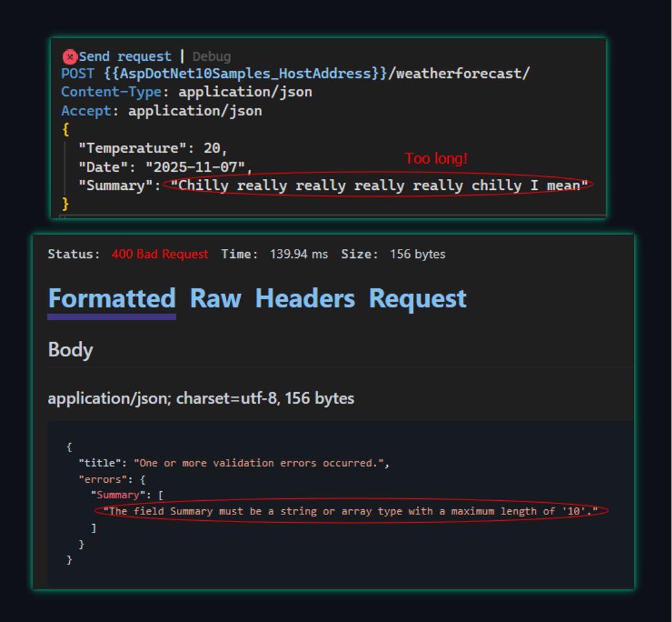Click the 139.94 ms time value
Screen dimensions: 672x622
300,254
